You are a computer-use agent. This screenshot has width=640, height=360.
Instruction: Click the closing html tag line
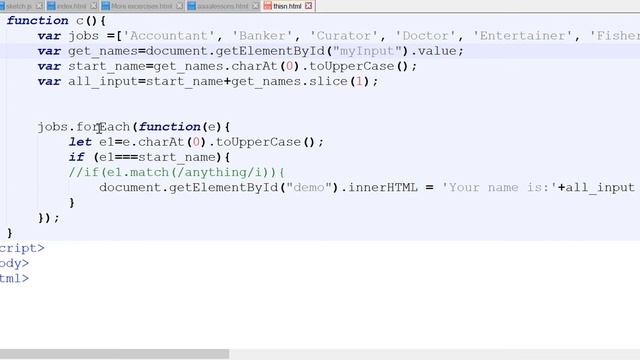pyautogui.click(x=14, y=278)
